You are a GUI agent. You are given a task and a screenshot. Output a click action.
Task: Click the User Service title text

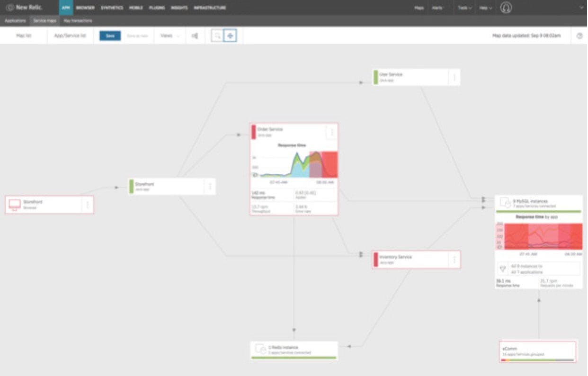(x=391, y=74)
